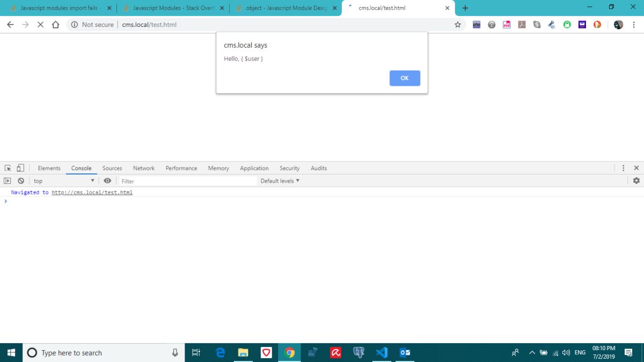This screenshot has width=644, height=362.
Task: Open the Windows Start menu
Action: [x=11, y=352]
